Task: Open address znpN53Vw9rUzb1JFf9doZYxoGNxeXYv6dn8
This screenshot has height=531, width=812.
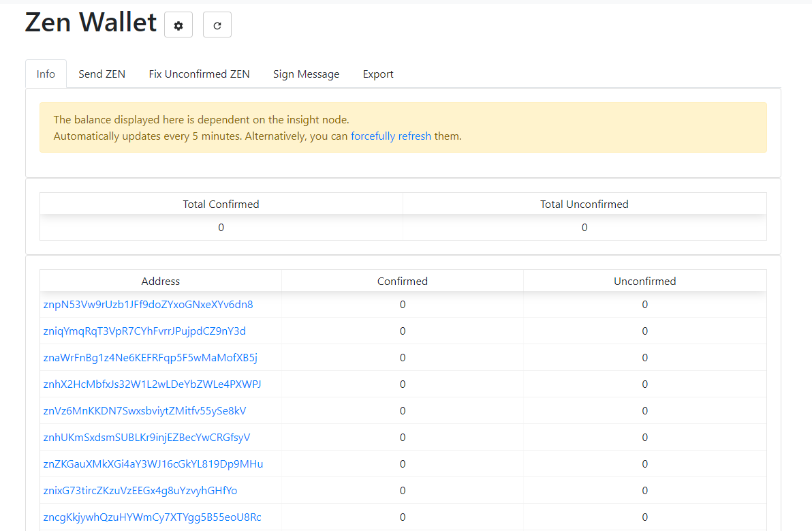Action: click(148, 305)
